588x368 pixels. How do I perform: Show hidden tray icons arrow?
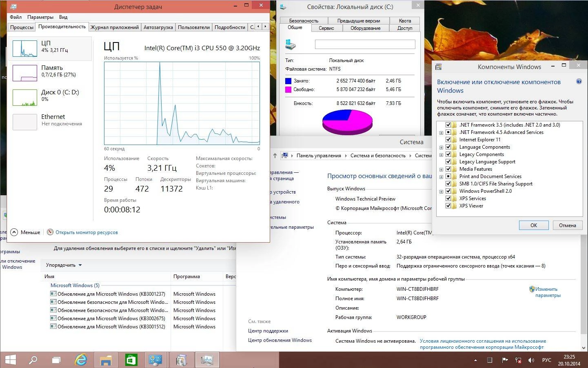click(475, 360)
